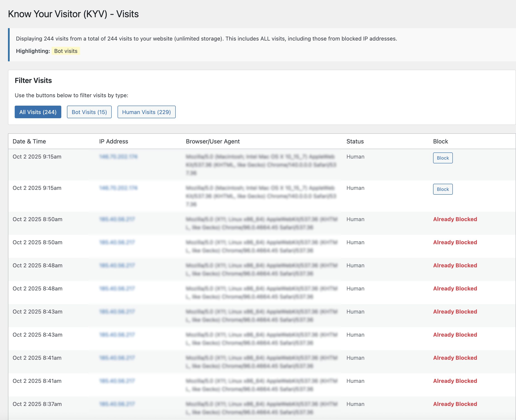The height and width of the screenshot is (420, 516).
Task: Click Already Blocked text for 8:37am visit
Action: click(455, 404)
